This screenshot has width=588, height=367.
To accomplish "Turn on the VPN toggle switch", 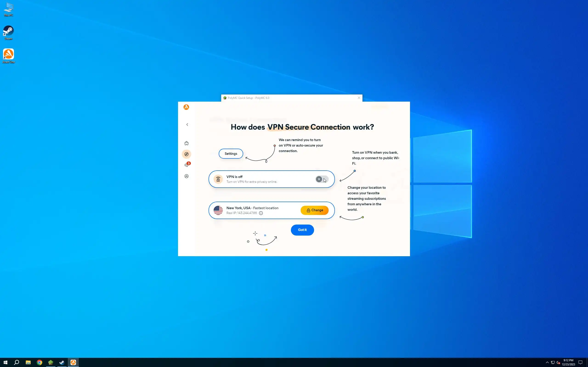I will (x=322, y=179).
